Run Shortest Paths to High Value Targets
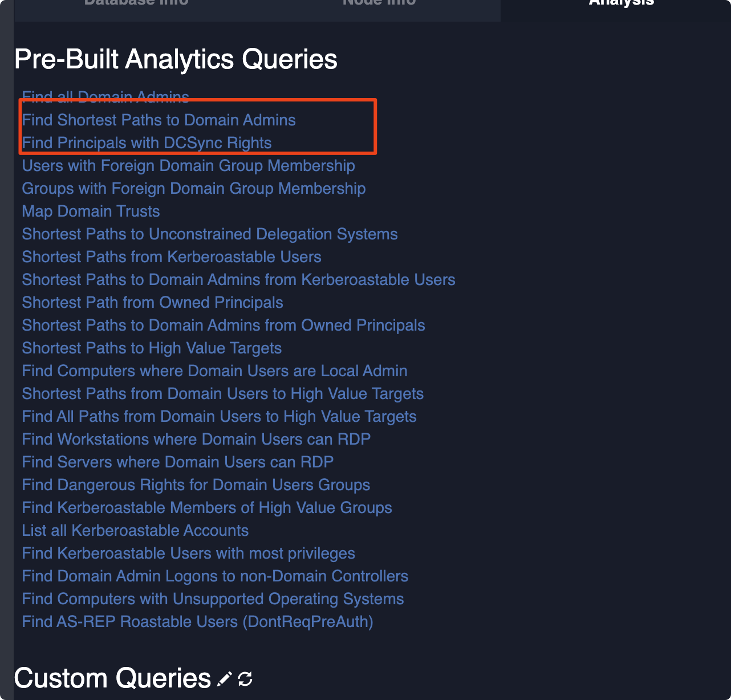 click(152, 348)
